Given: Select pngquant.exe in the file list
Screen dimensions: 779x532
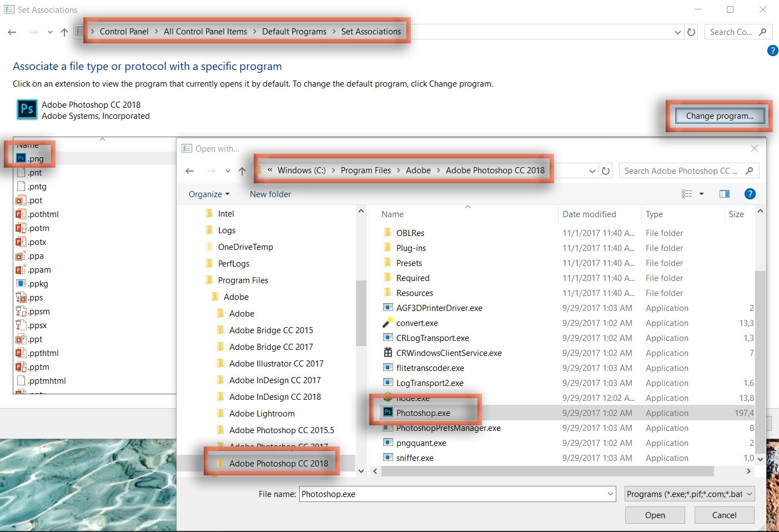Looking at the screenshot, I should point(421,443).
